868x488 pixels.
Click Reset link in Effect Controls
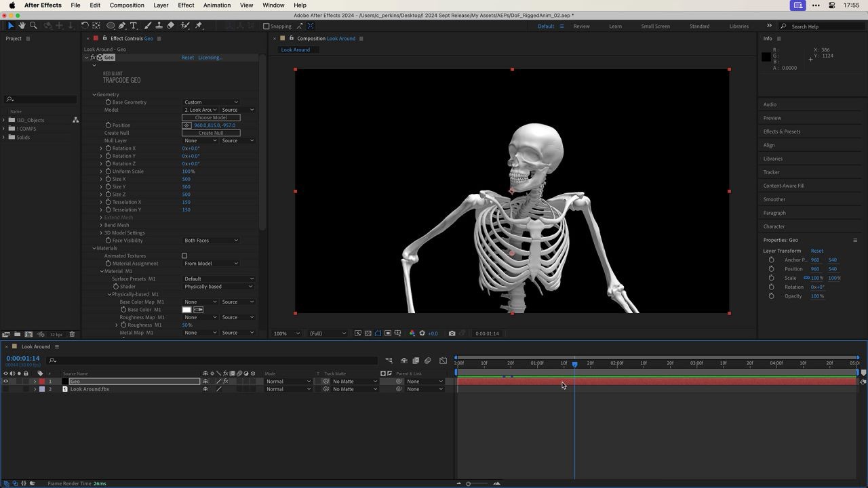pos(187,58)
